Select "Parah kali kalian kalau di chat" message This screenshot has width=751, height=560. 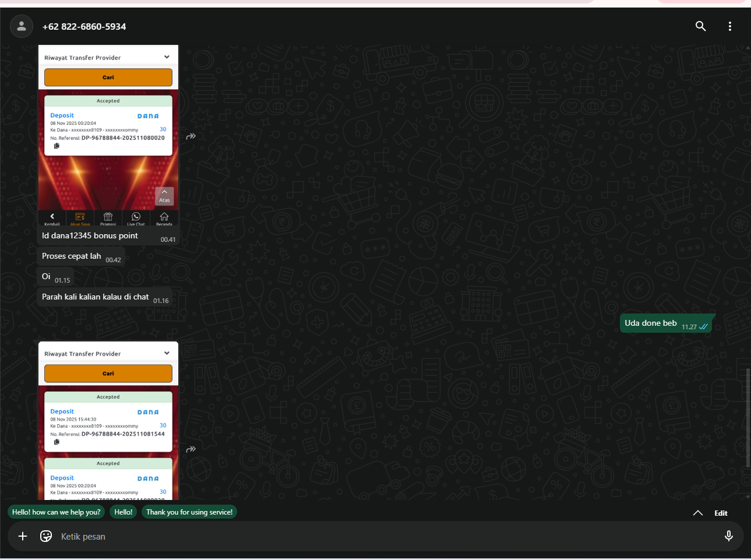coord(105,297)
